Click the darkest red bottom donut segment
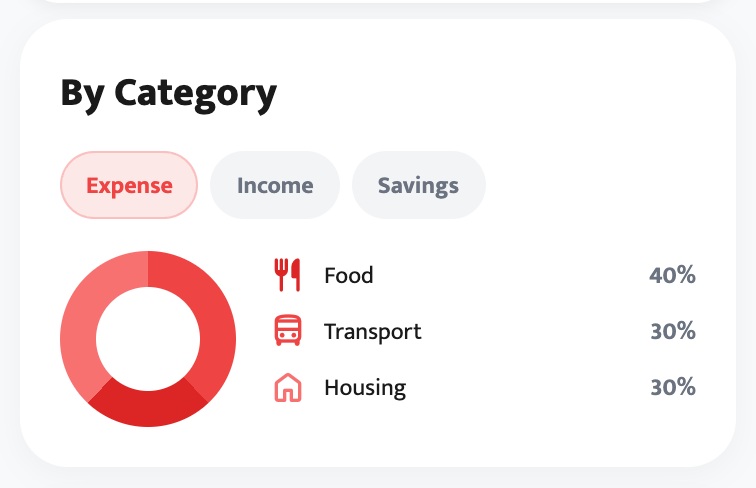Screen dimensions: 756x488 point(148,409)
